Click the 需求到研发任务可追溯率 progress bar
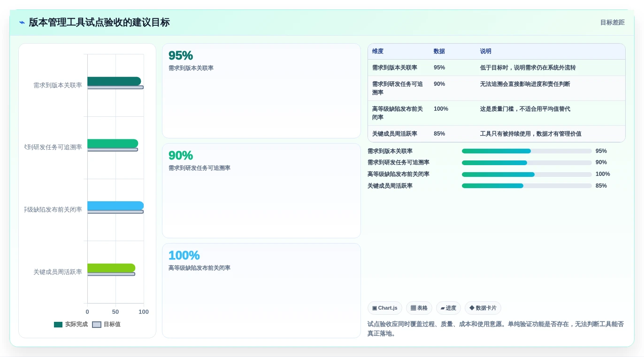 (x=527, y=163)
